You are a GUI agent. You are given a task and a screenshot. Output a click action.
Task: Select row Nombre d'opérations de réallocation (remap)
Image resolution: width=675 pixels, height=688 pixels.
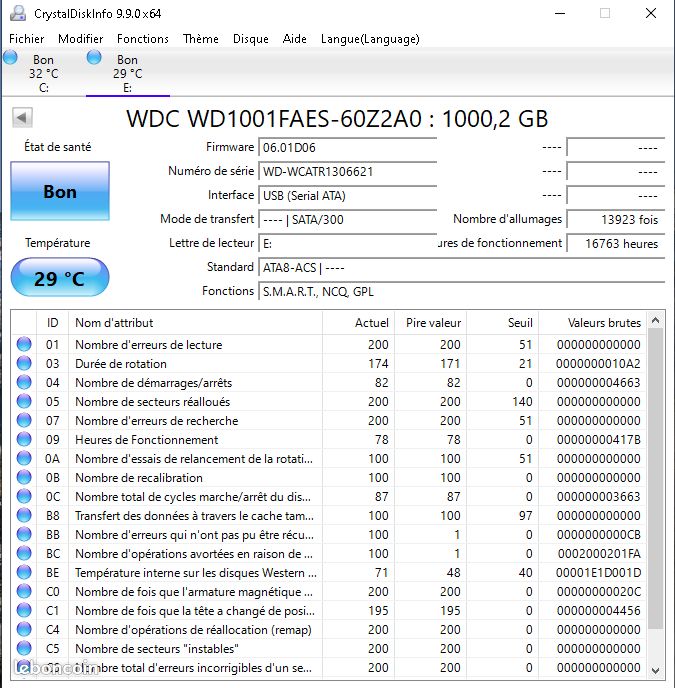tap(329, 630)
